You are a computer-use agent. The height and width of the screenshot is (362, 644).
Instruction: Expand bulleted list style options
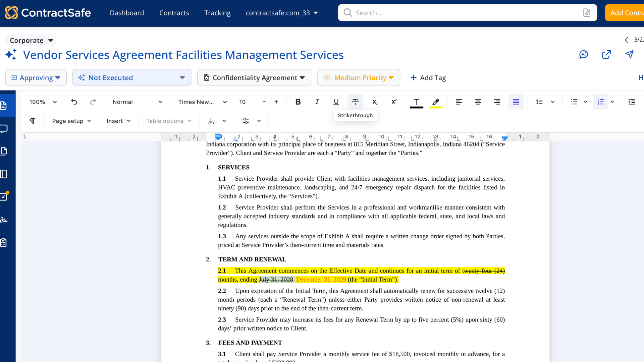586,102
